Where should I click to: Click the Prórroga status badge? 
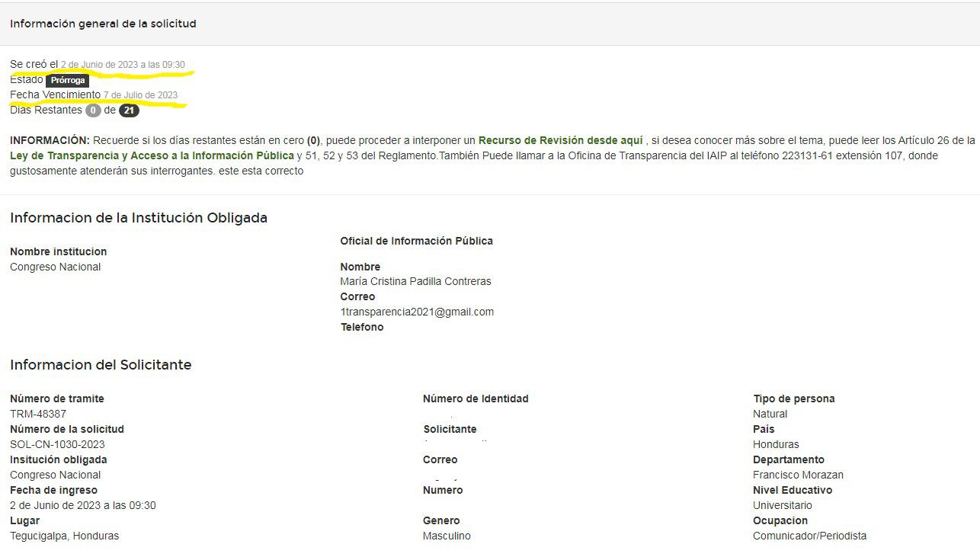67,79
